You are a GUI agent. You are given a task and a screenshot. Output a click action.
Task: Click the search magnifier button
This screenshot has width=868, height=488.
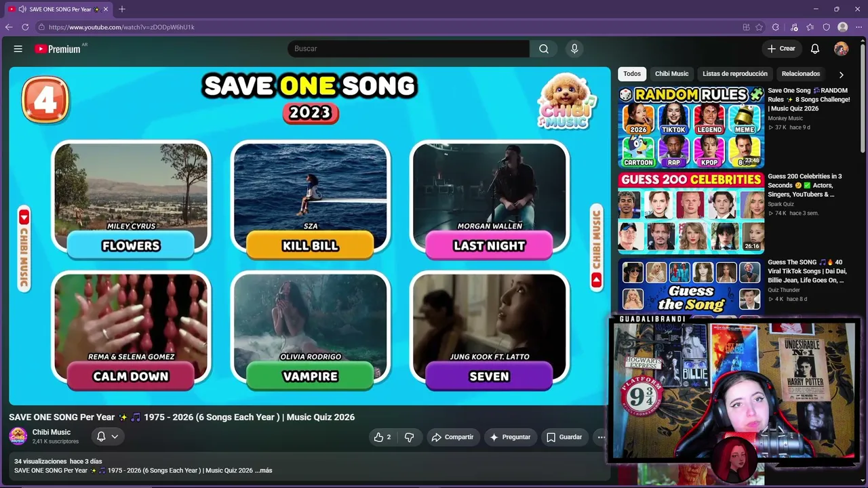pos(544,49)
